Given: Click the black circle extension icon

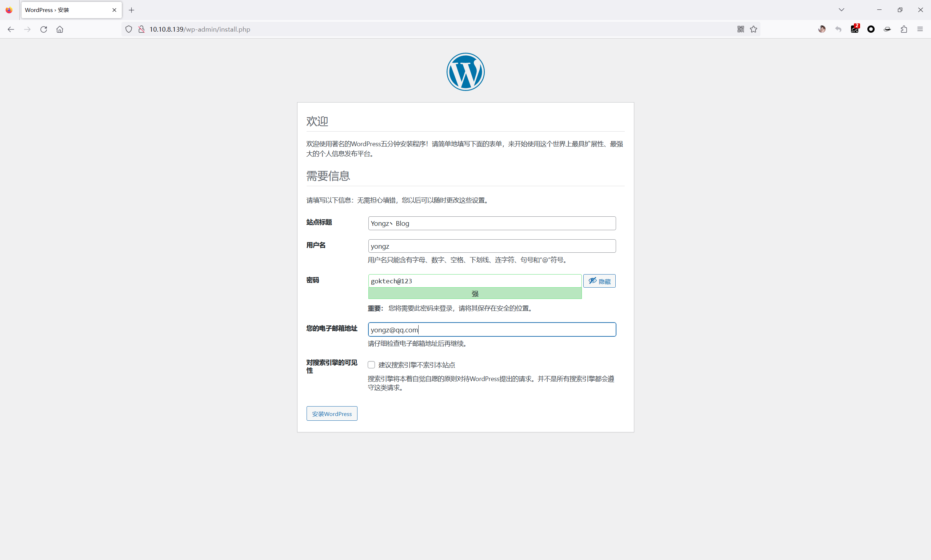Looking at the screenshot, I should (x=871, y=29).
